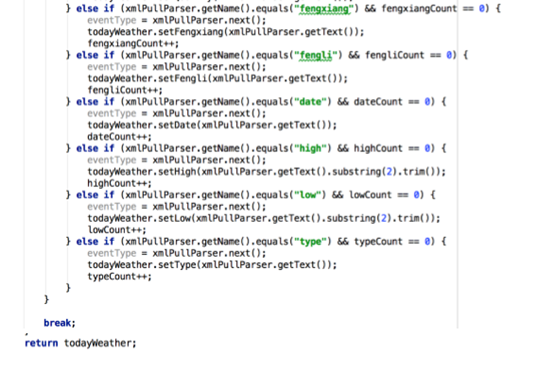Click the fengliCount++ statement

point(125,90)
